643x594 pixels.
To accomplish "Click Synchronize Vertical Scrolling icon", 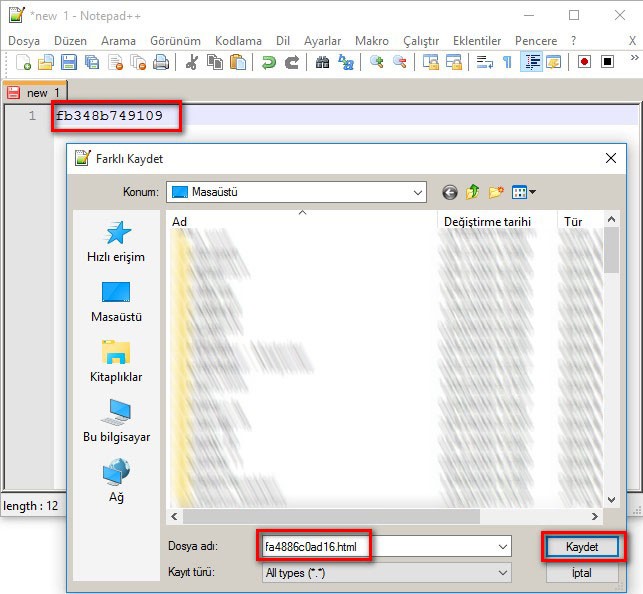I will [431, 62].
